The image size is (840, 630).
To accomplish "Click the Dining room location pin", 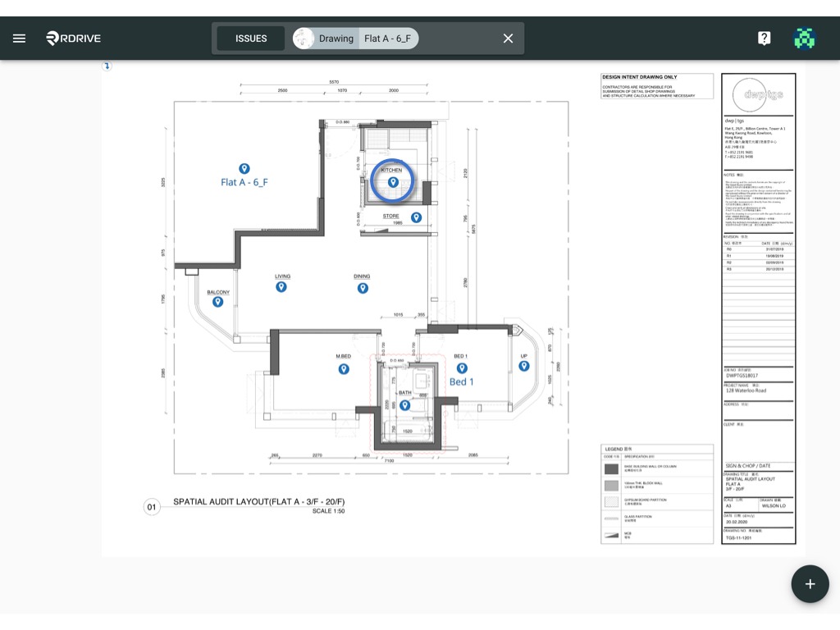I will (x=363, y=288).
